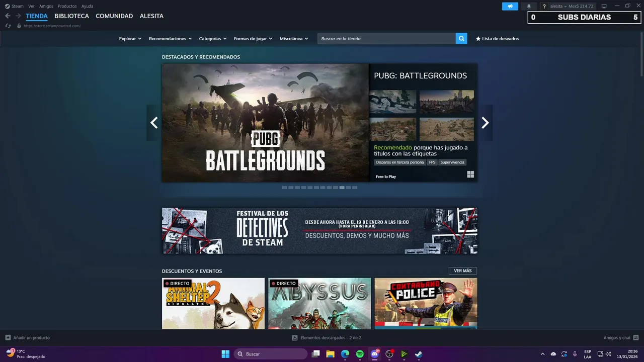
Task: Open the alesita account dropdown
Action: pos(558,6)
